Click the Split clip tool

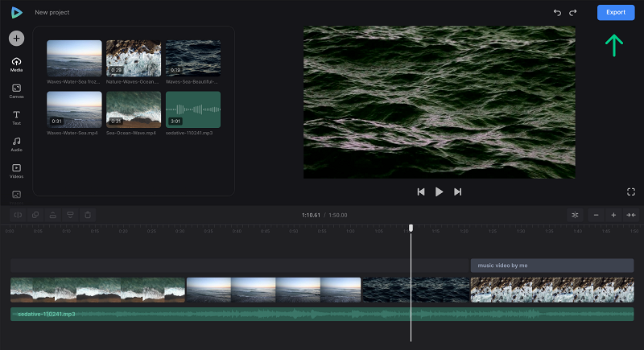(18, 215)
